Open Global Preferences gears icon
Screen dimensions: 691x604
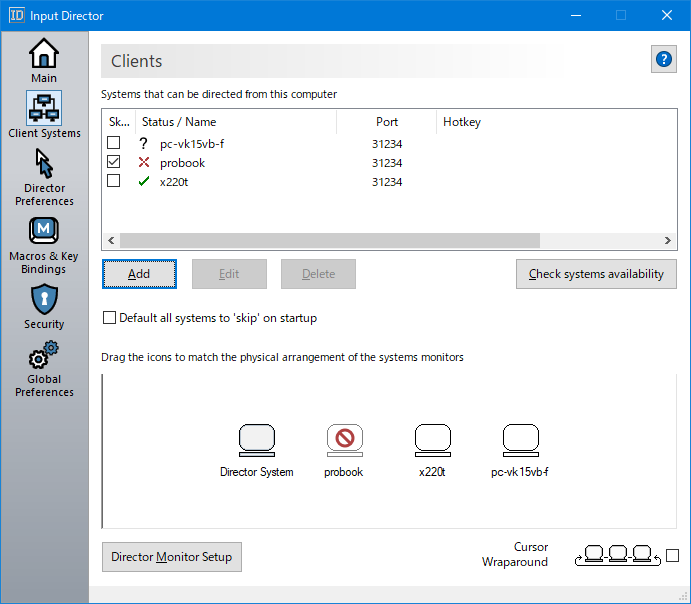[44, 355]
